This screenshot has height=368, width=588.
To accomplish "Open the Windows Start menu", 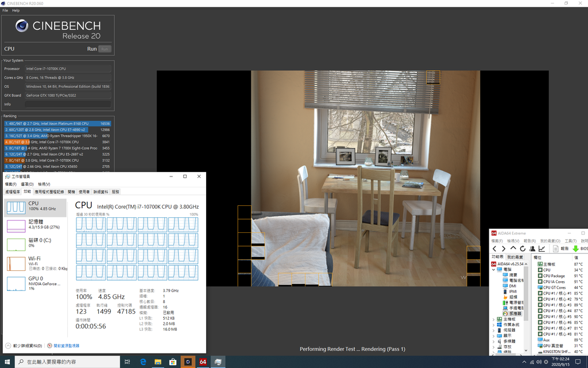I will click(7, 362).
